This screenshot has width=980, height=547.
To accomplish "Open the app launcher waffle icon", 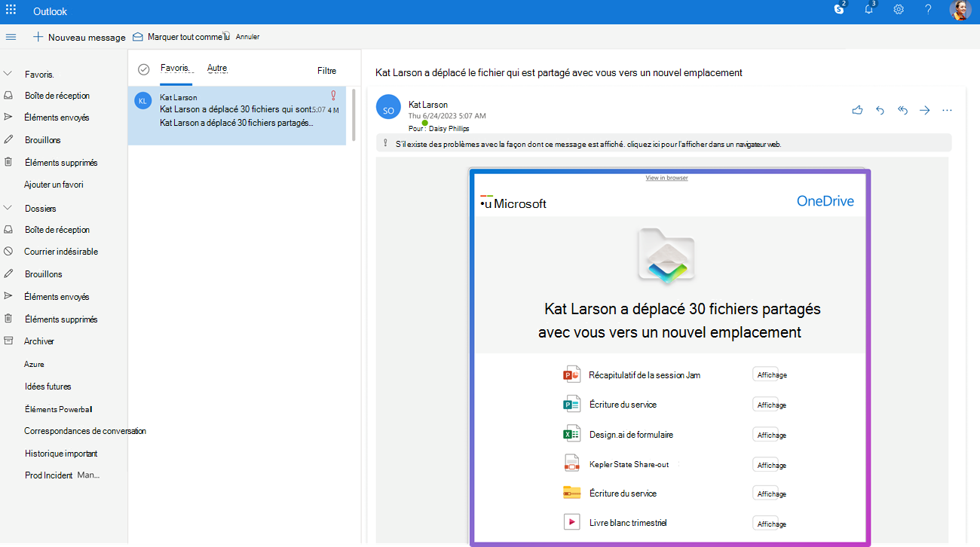I will pos(11,10).
